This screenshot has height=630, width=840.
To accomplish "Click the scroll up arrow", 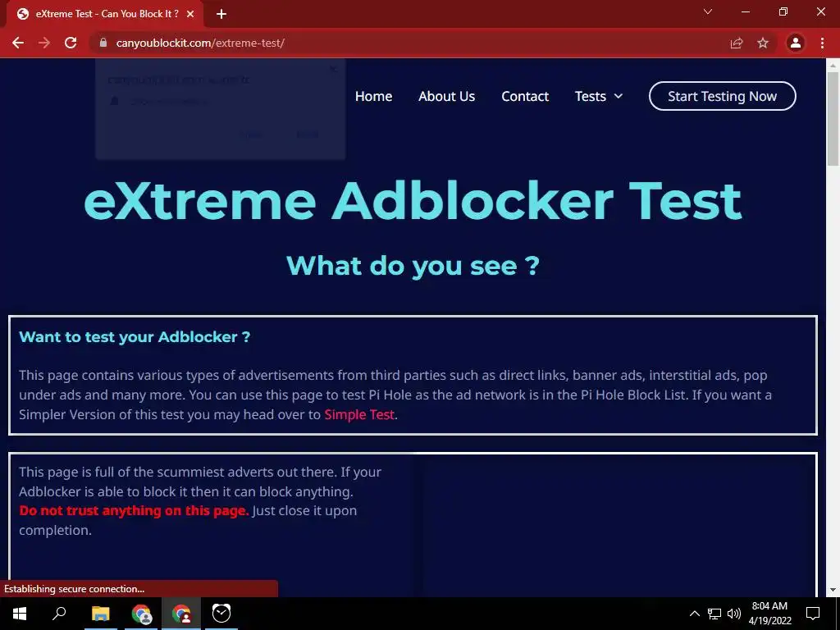I will (x=833, y=65).
